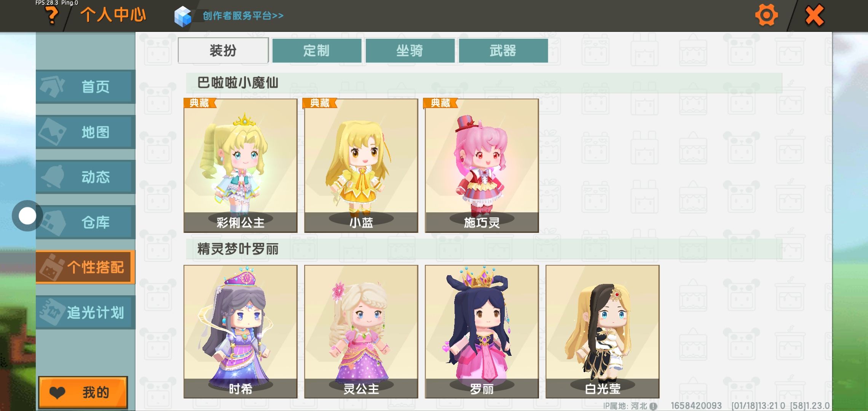Open the help question mark icon
The width and height of the screenshot is (868, 411).
coord(52,16)
